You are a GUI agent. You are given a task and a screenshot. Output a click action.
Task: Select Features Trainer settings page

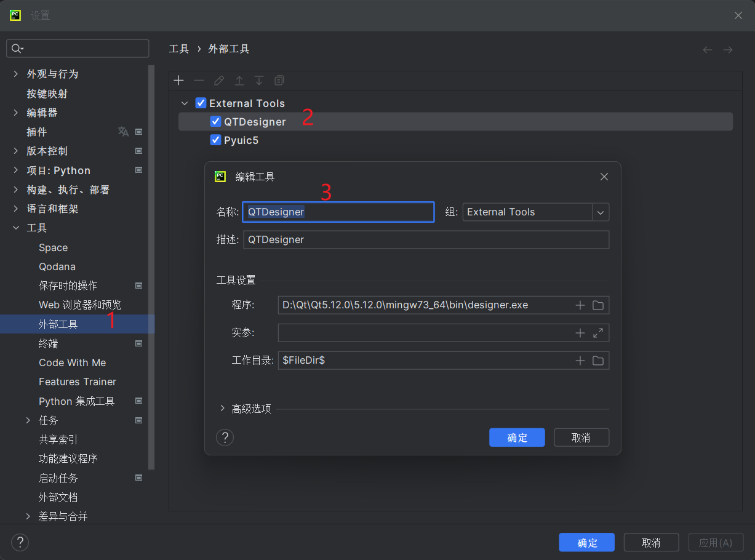(78, 382)
